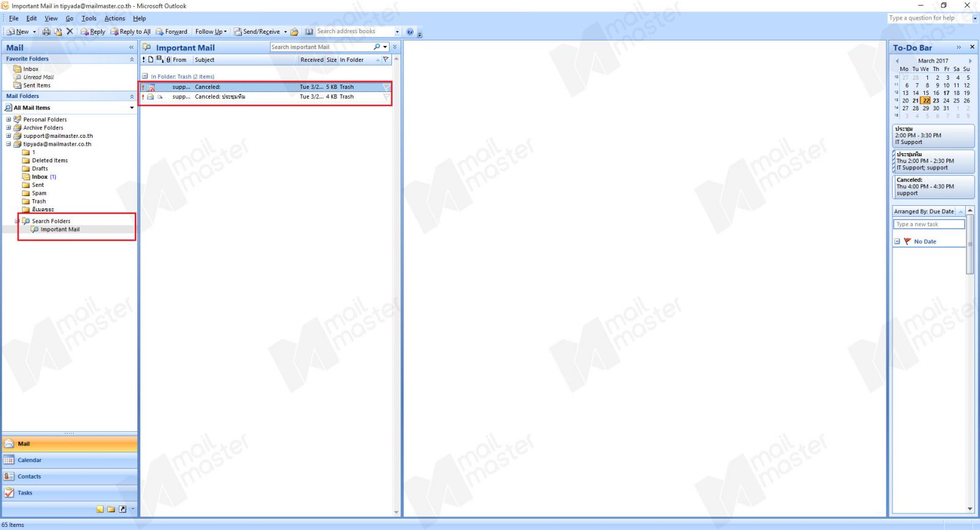
Task: Click the Delete X icon in toolbar
Action: point(70,31)
